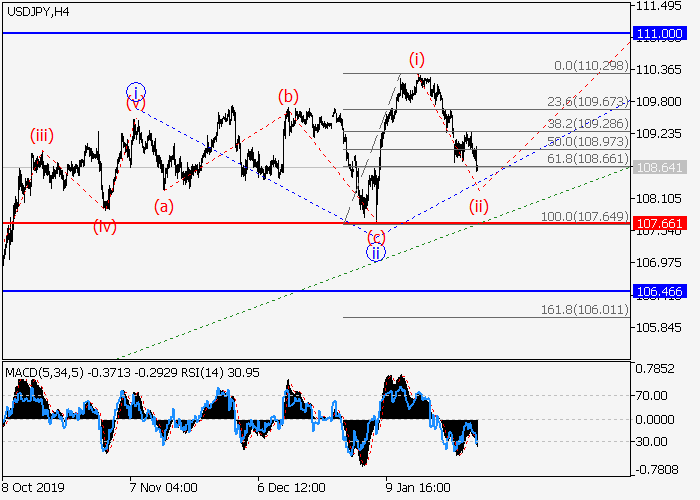Image resolution: width=700 pixels, height=500 pixels.
Task: Click the red (iv) wave label
Action: 105,226
